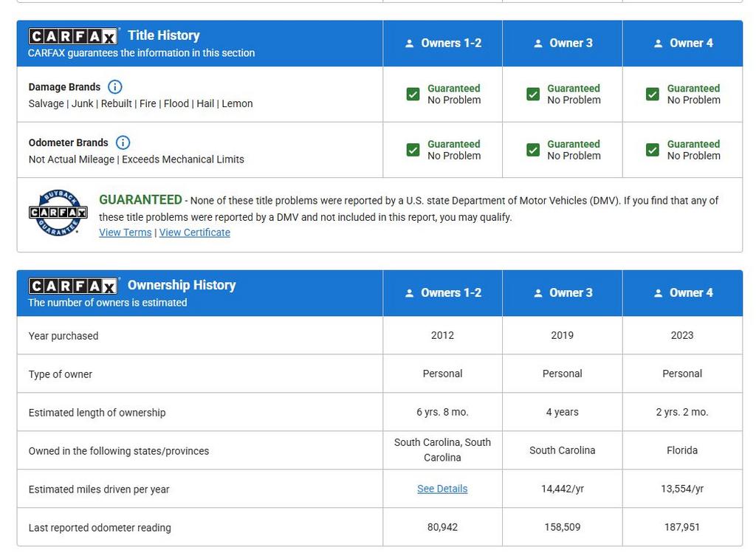The width and height of the screenshot is (756, 553).
Task: Click the Owner 4 last odometer reading 187,951
Action: [x=681, y=527]
